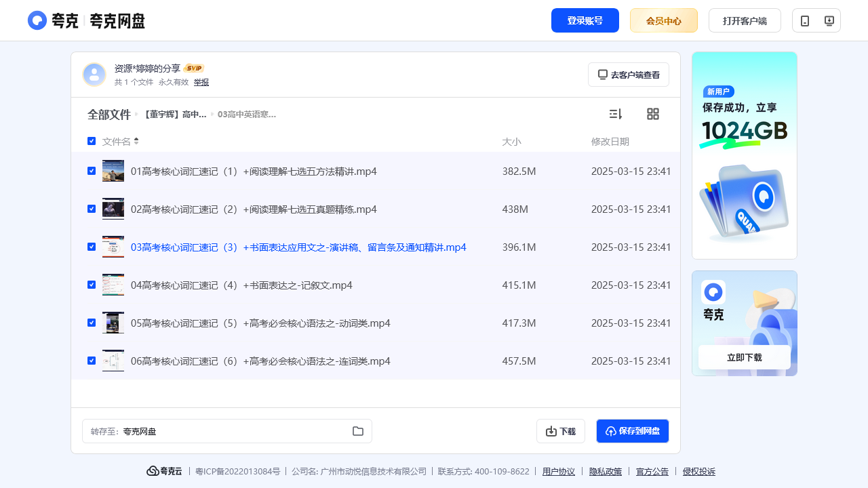868x488 pixels.
Task: Click the 夸克网盘 header title text
Action: (117, 20)
